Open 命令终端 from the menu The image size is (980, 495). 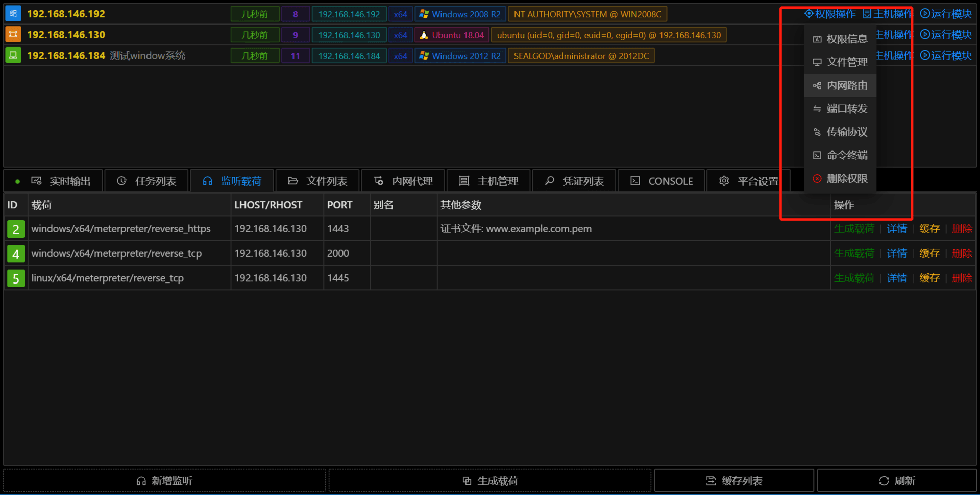click(840, 155)
